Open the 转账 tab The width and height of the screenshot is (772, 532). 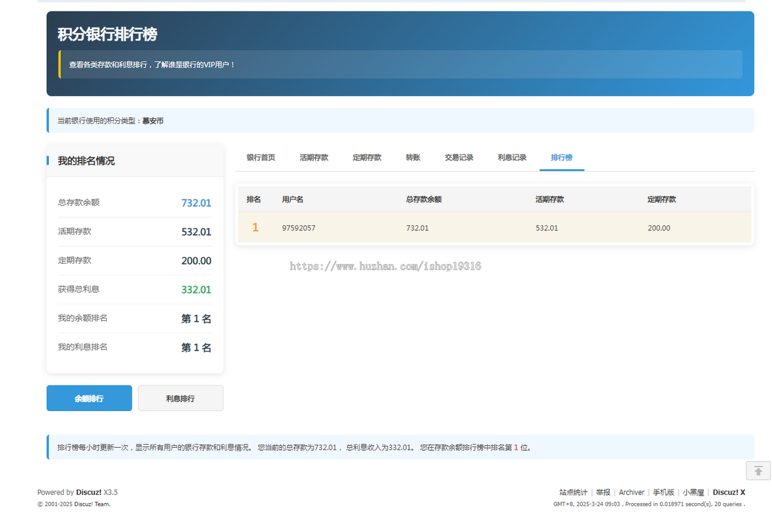(413, 158)
